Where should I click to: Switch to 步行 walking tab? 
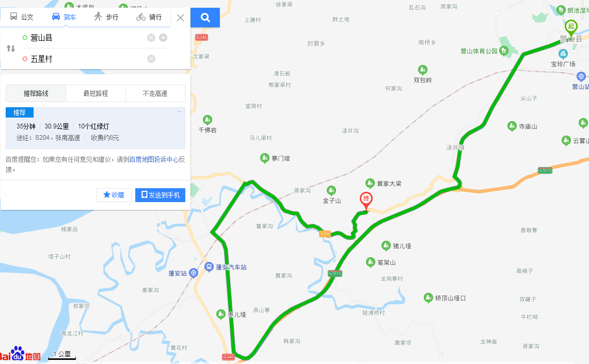tap(106, 17)
